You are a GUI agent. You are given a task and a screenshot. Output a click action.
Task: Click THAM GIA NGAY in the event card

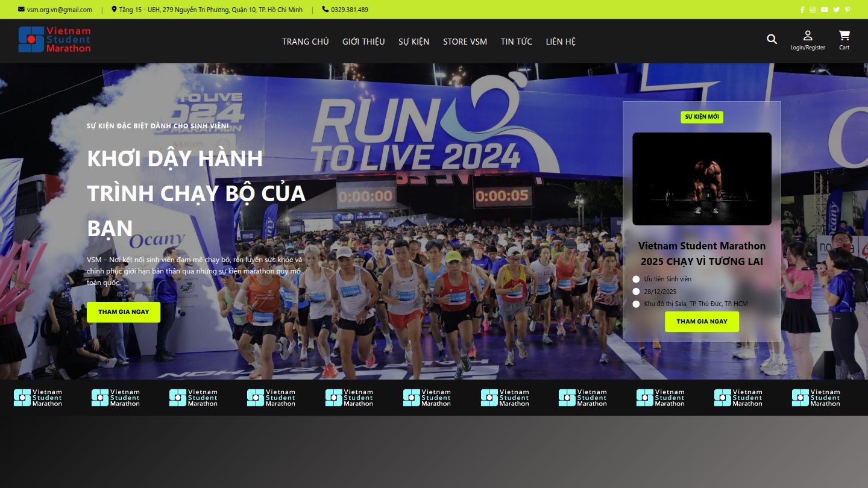tap(702, 322)
